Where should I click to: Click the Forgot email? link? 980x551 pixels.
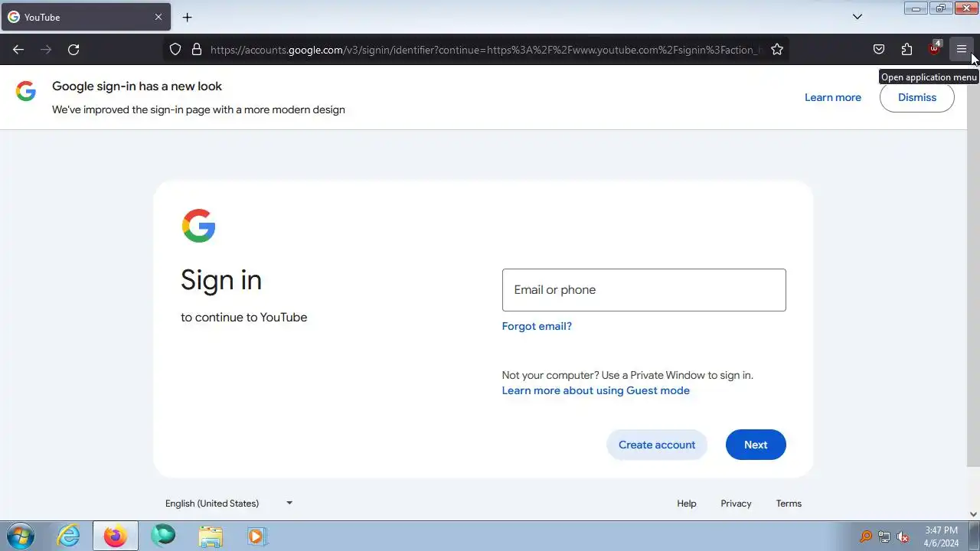coord(537,326)
